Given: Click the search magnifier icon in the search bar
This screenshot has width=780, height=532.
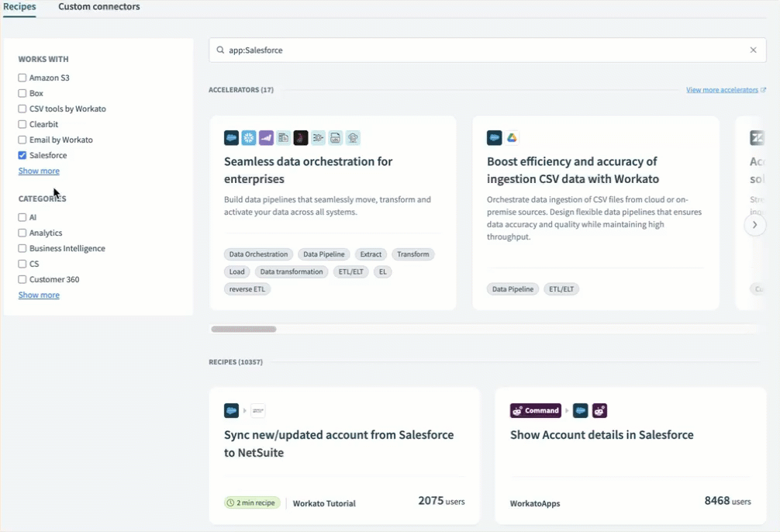Looking at the screenshot, I should pyautogui.click(x=221, y=50).
